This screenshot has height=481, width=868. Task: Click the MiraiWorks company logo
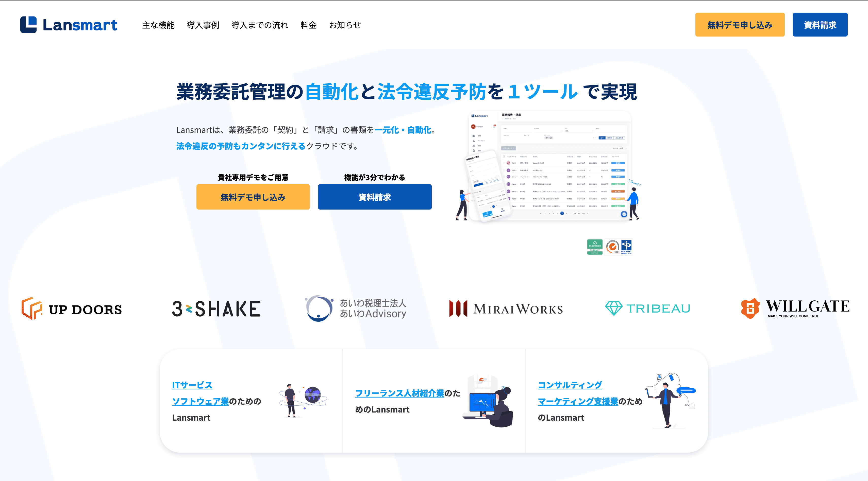click(x=506, y=308)
